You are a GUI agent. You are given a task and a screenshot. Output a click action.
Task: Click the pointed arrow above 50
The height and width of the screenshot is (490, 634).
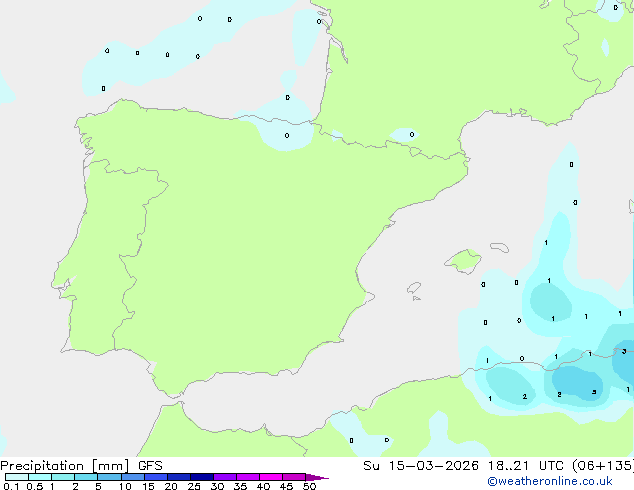click(317, 477)
